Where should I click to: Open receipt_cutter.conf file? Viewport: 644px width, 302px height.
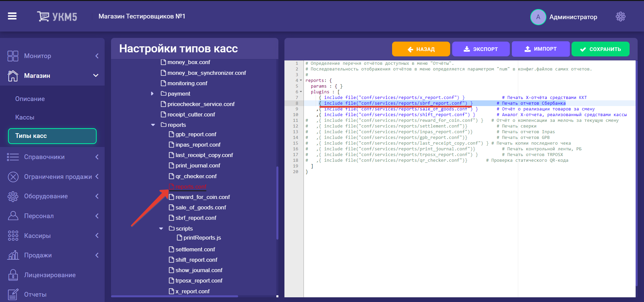tap(191, 114)
